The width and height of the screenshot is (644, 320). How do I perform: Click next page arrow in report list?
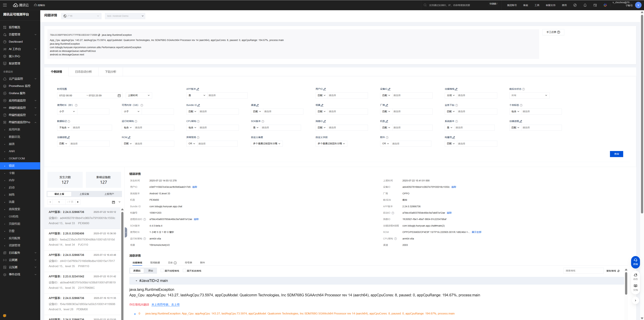(x=78, y=202)
